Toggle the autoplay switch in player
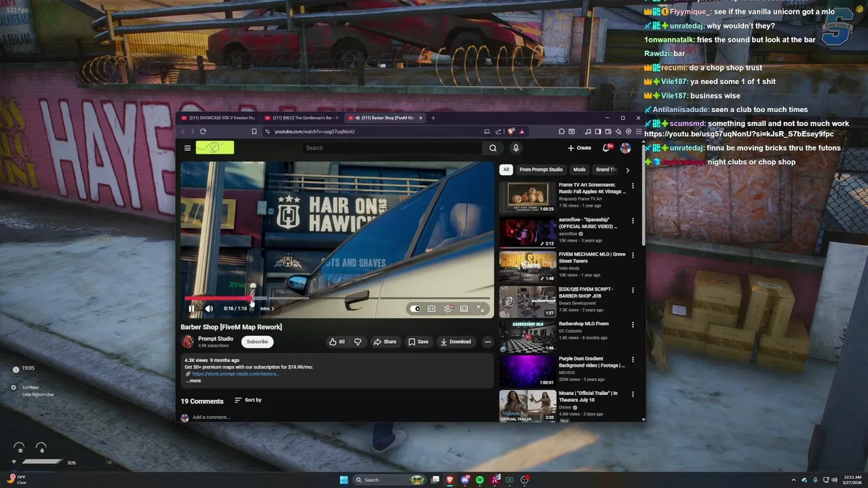The height and width of the screenshot is (488, 868). click(415, 308)
